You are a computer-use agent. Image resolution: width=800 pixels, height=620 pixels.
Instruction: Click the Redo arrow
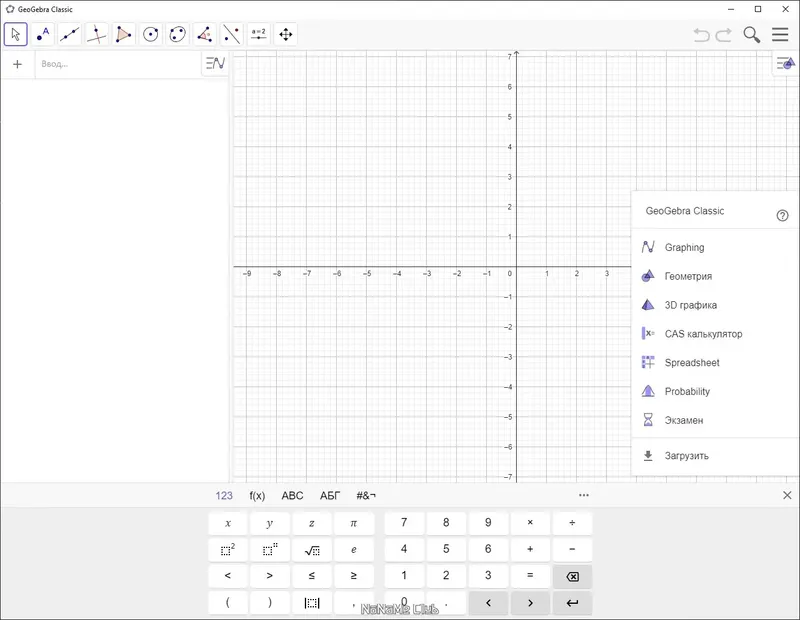pos(723,35)
